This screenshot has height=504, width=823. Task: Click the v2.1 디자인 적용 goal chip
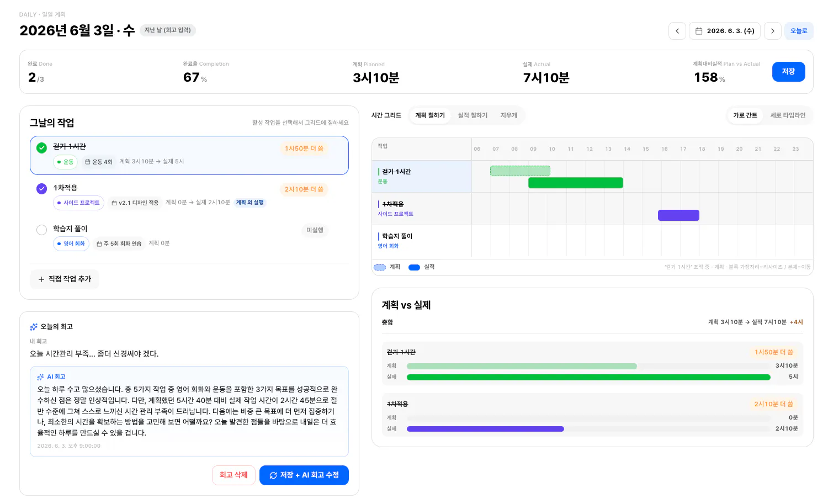coord(135,203)
